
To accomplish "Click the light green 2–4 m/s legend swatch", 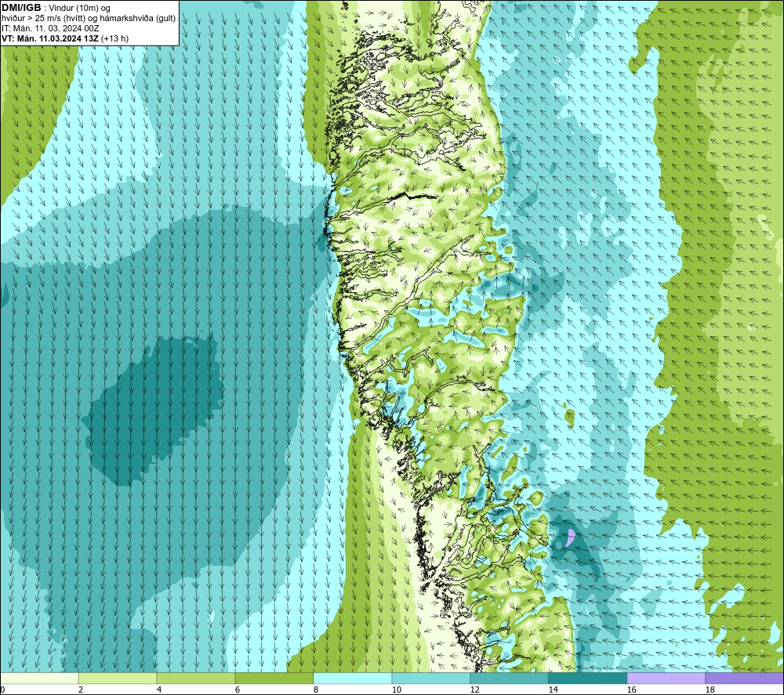I will (118, 678).
